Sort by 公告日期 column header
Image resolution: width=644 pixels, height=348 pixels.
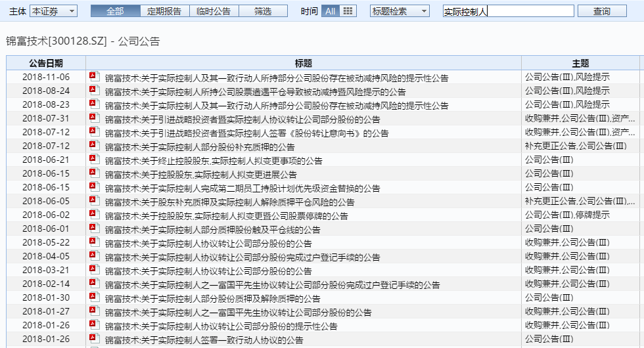[x=46, y=63]
